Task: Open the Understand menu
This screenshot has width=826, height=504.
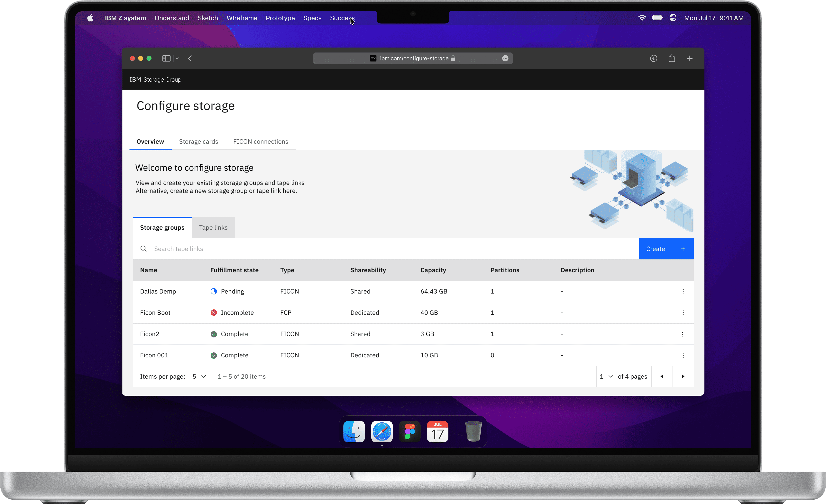Action: 172,18
